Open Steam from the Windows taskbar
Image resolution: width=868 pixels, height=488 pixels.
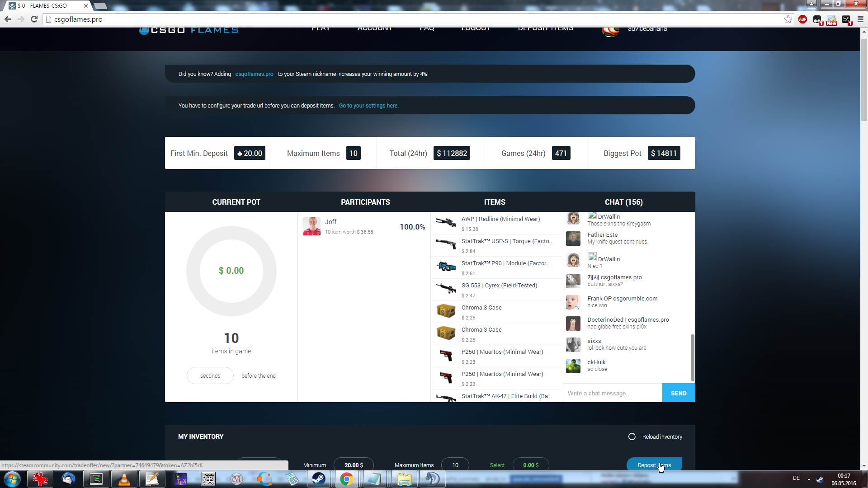(318, 479)
